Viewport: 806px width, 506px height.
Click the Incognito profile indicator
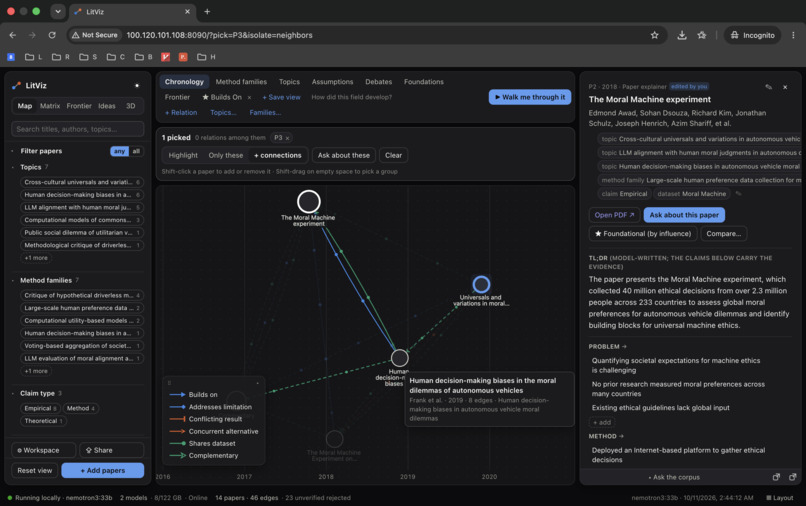(x=753, y=35)
